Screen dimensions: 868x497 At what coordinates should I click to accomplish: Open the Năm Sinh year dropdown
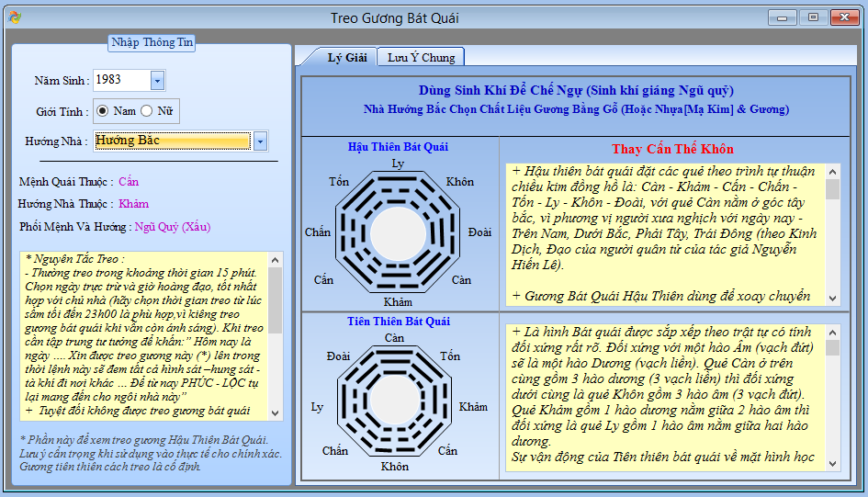click(156, 81)
